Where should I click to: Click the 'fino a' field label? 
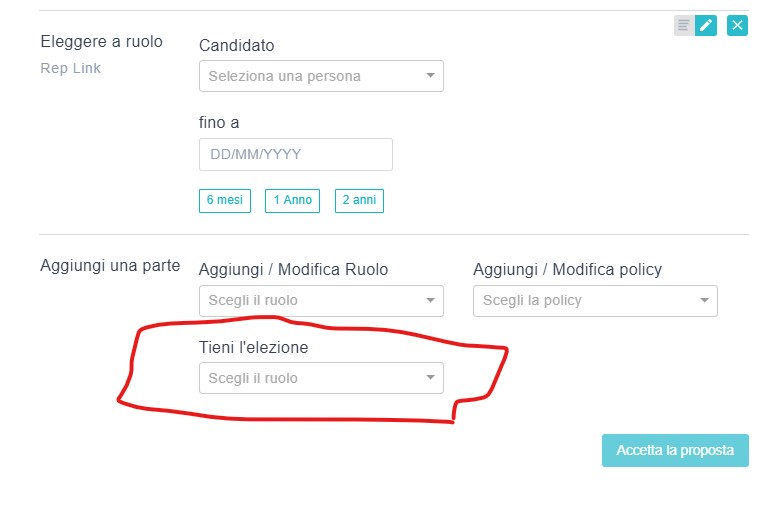219,123
